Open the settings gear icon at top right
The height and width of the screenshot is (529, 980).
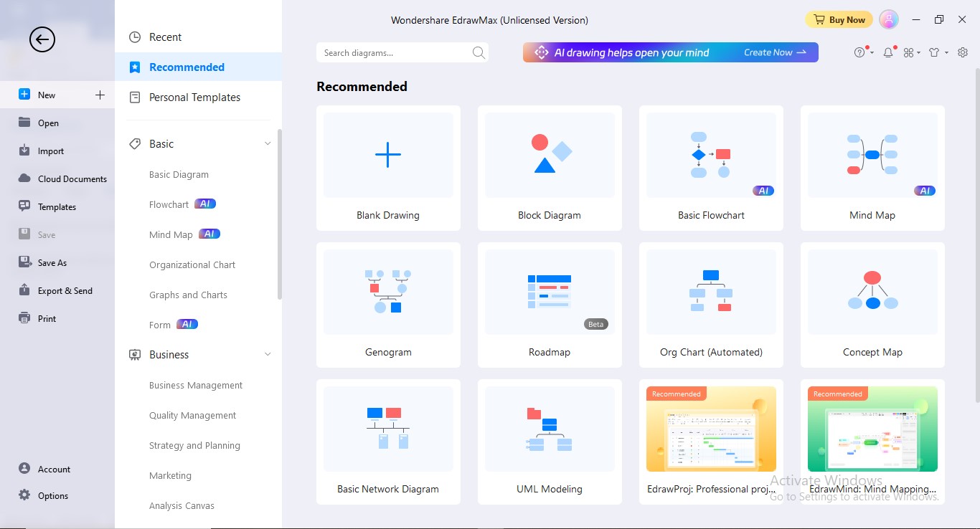click(x=963, y=52)
